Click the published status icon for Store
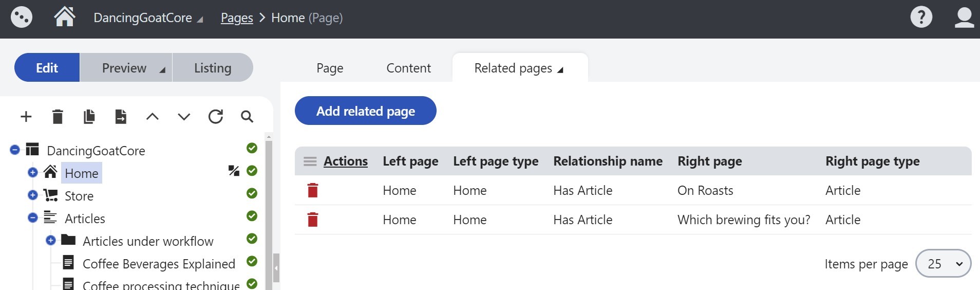The image size is (980, 290). [x=252, y=193]
